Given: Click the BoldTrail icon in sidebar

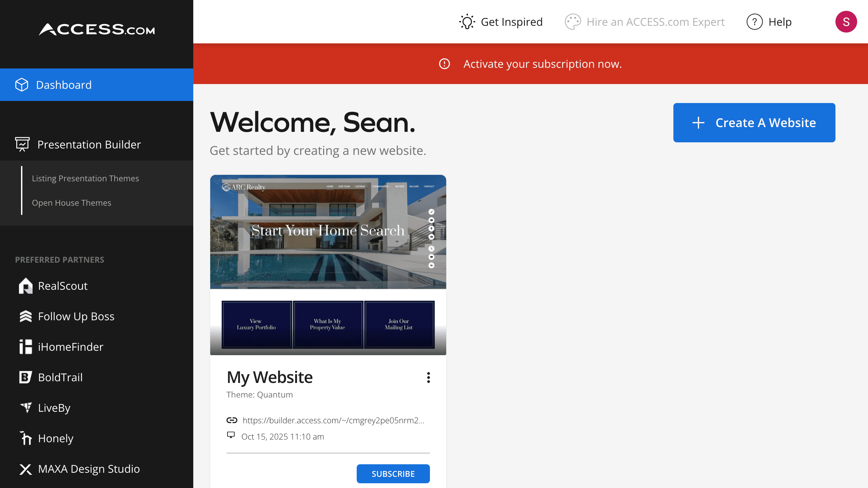Looking at the screenshot, I should coord(25,377).
